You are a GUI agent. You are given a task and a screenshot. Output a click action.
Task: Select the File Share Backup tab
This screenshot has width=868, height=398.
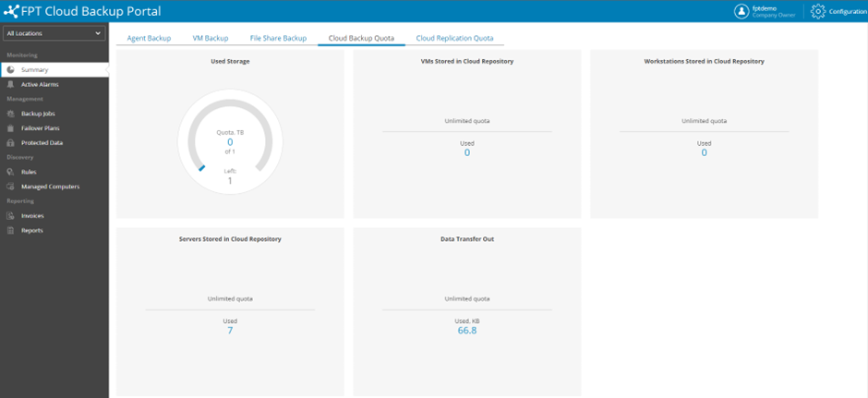click(x=278, y=38)
